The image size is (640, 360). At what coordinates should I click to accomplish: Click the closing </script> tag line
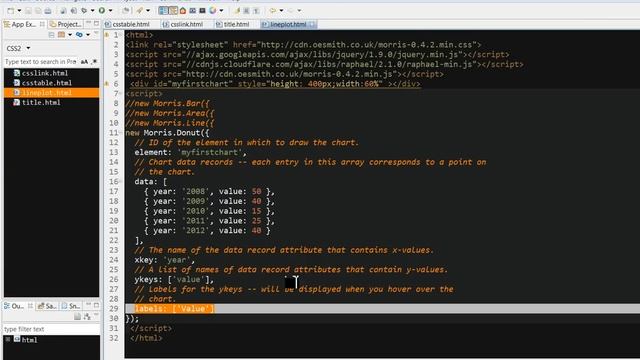pos(151,329)
